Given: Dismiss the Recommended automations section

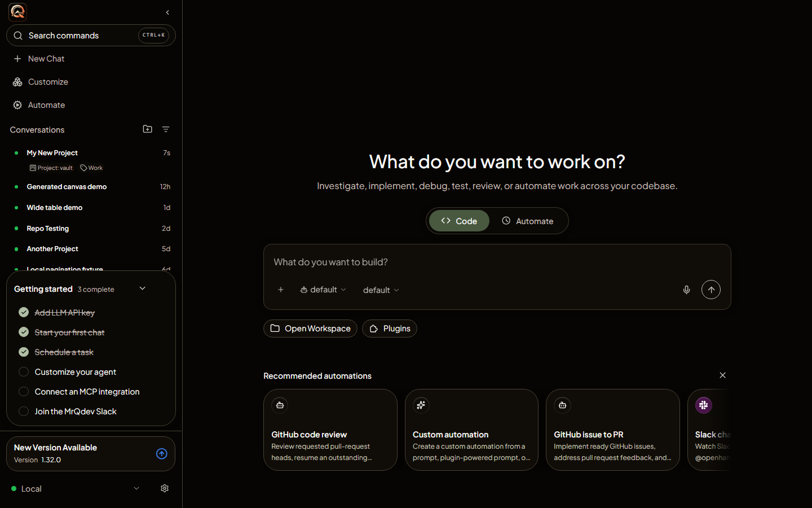Looking at the screenshot, I should (x=722, y=375).
